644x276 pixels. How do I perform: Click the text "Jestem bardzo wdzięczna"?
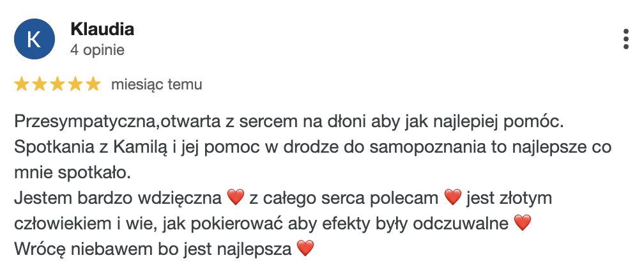(118, 198)
